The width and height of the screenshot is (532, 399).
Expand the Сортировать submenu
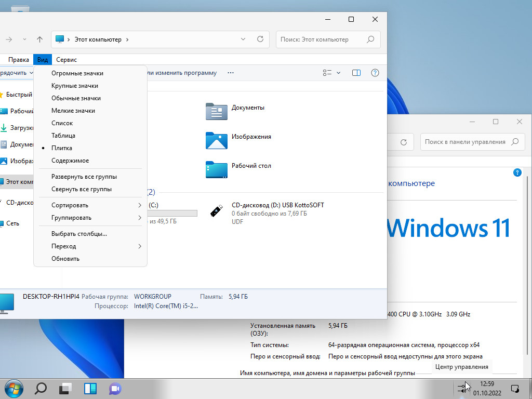[90, 205]
